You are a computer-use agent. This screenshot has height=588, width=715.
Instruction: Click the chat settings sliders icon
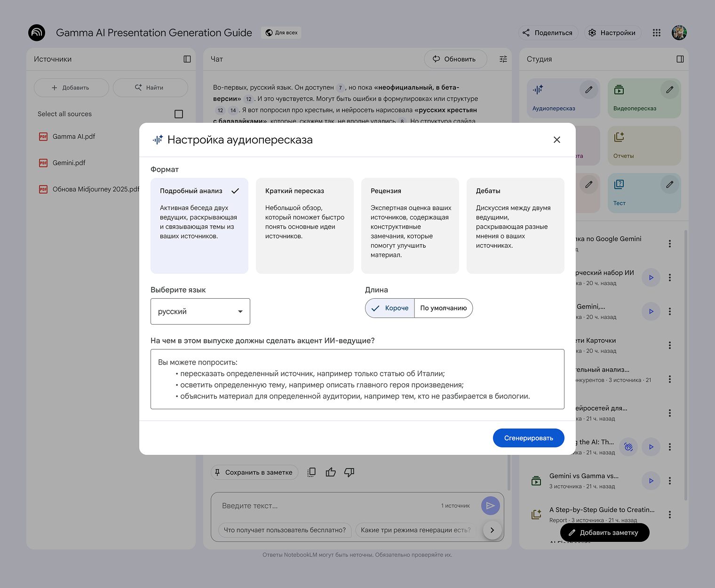tap(503, 59)
